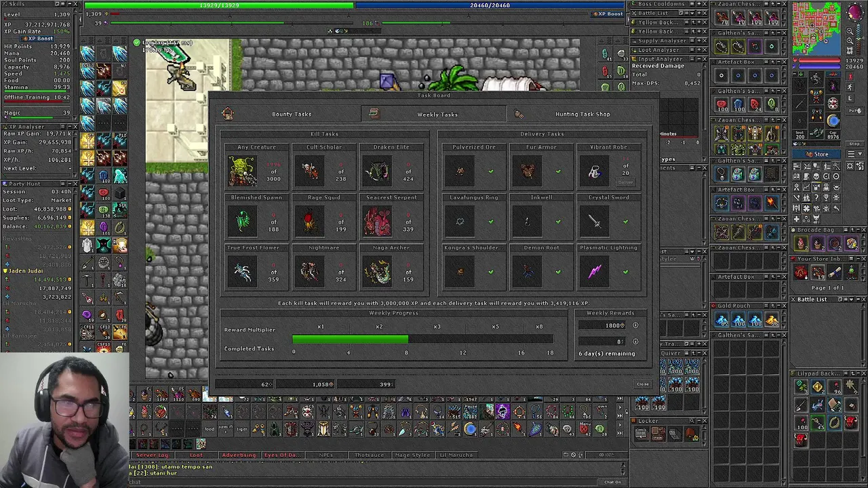868x488 pixels.
Task: Switch chat to the NPCs tab
Action: pos(325,455)
